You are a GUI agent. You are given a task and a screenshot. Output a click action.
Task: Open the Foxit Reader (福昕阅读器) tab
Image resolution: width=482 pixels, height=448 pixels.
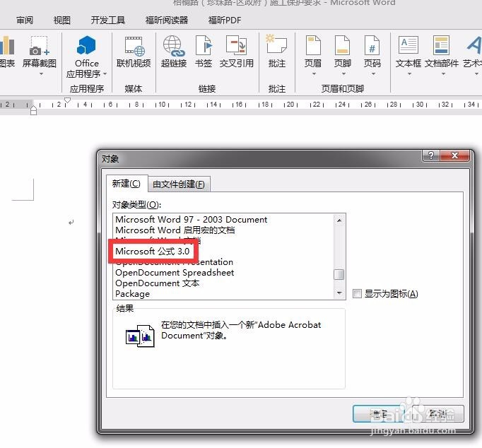[167, 20]
